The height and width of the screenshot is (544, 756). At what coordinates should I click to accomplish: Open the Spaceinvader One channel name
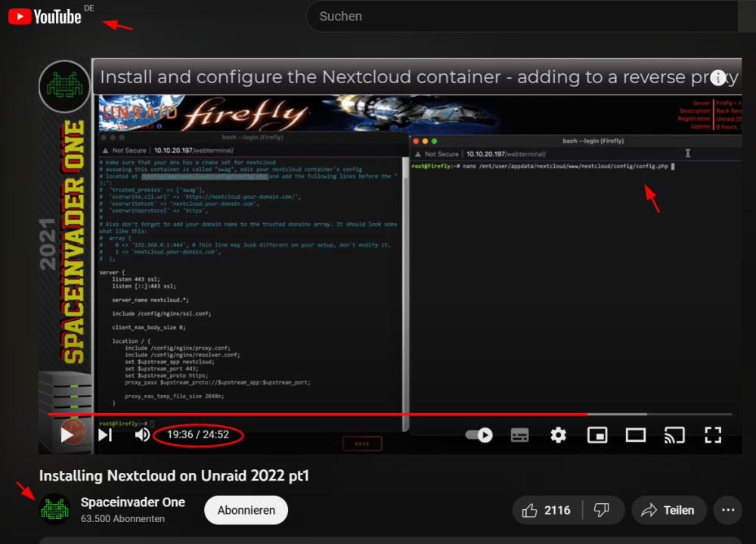click(x=132, y=502)
